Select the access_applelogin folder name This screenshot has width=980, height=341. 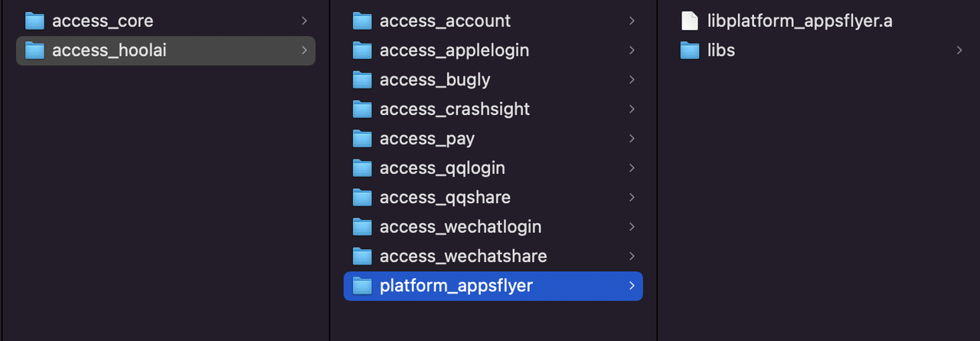[454, 51]
